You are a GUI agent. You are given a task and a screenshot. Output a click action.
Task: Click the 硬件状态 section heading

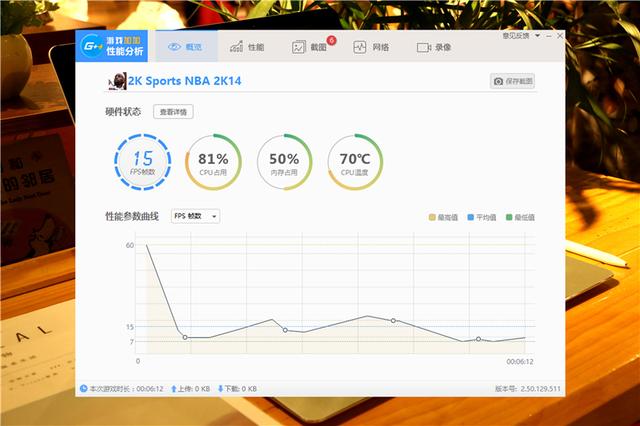pos(123,111)
